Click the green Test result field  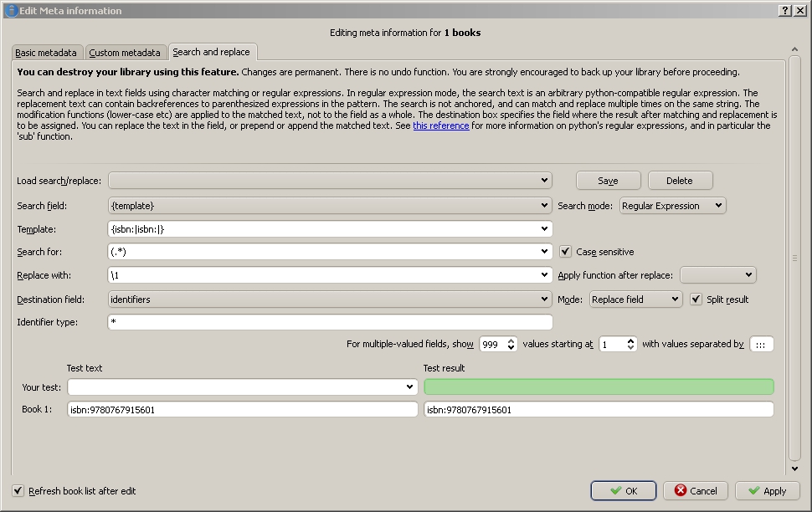[x=599, y=387]
